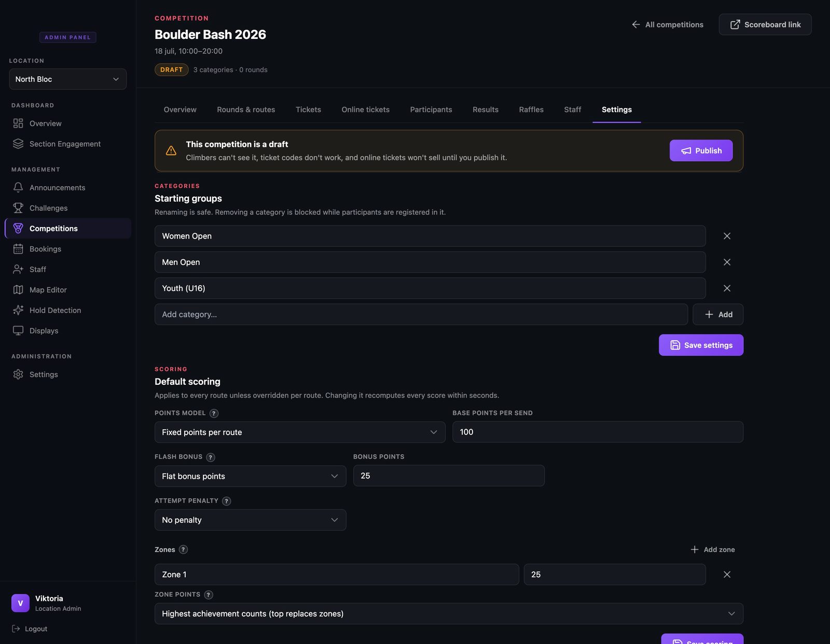The width and height of the screenshot is (830, 644).
Task: Open Overview in the dashboard sidebar
Action: click(x=68, y=123)
